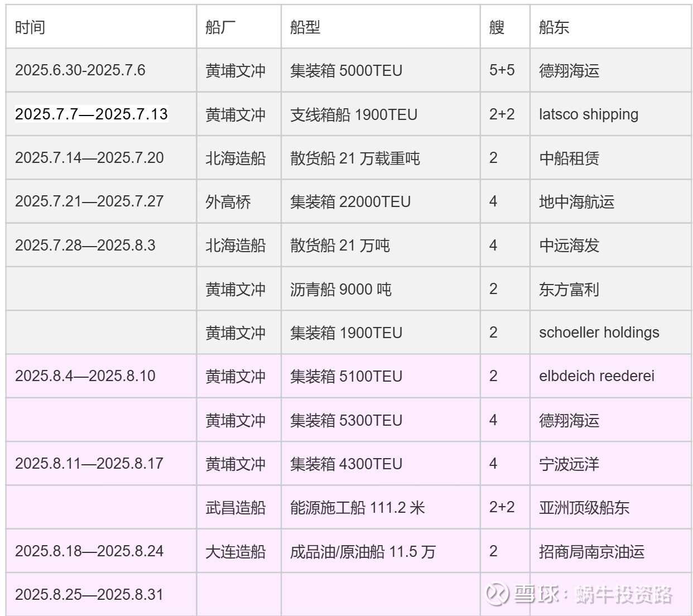The height and width of the screenshot is (616, 693).
Task: Select the 外高桥 shipyard cell
Action: tap(228, 201)
